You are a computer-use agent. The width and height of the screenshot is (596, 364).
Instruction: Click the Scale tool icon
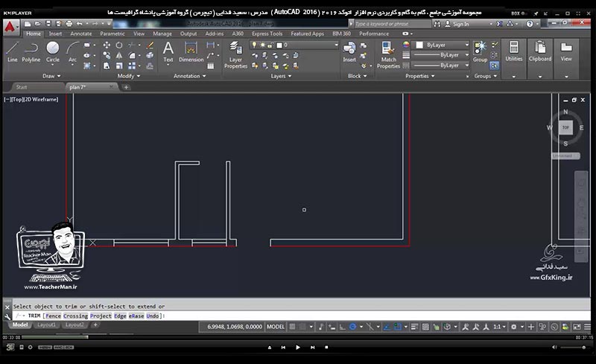[119, 66]
